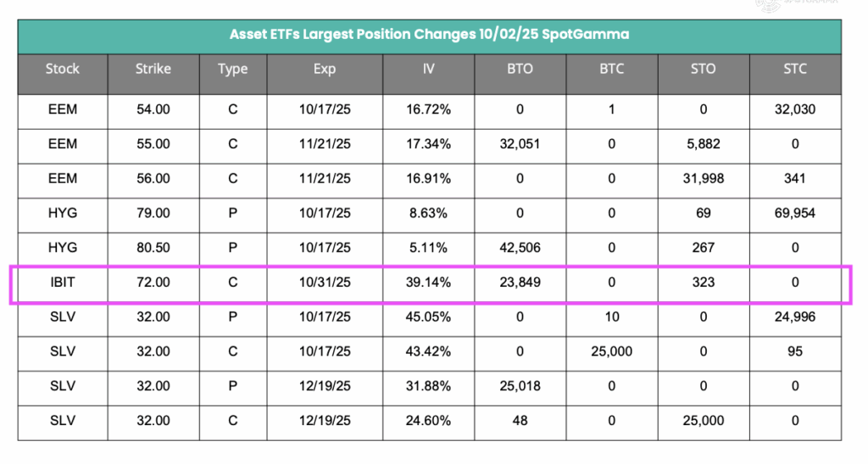This screenshot has height=464, width=868.
Task: Select the 32,051 BTO cell
Action: click(x=520, y=144)
